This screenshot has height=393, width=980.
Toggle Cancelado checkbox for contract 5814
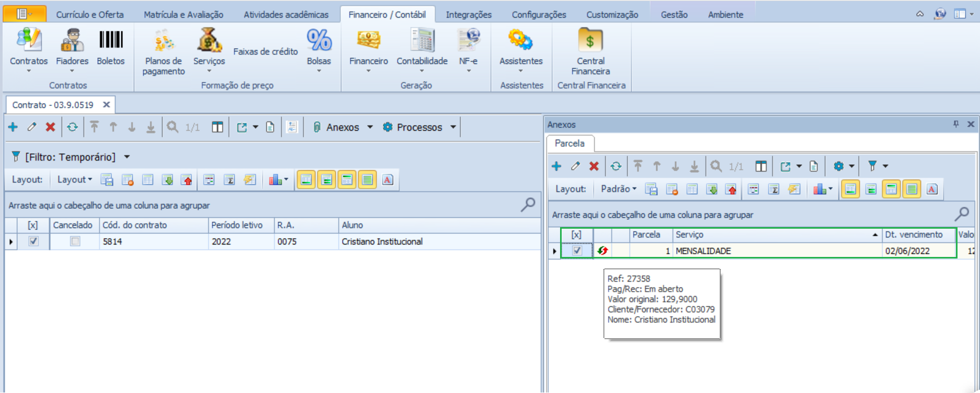tap(75, 241)
